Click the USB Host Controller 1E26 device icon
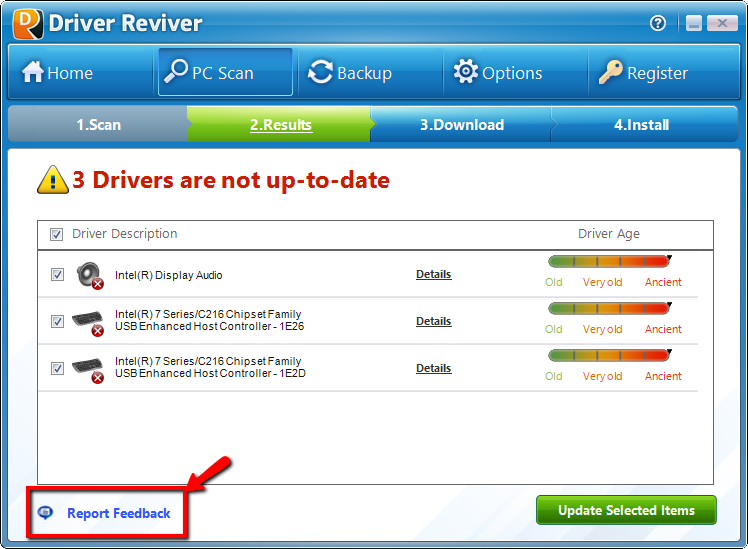The height and width of the screenshot is (549, 748). pyautogui.click(x=89, y=322)
